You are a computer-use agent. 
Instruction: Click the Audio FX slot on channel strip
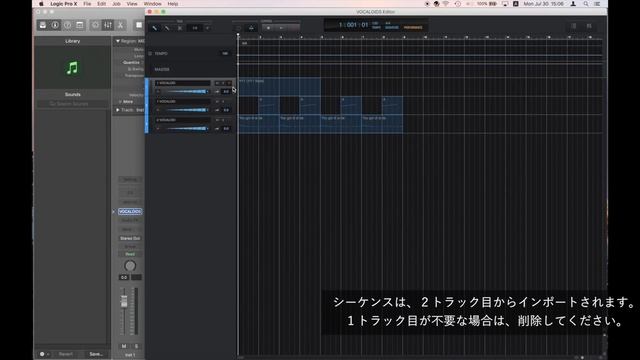130,220
